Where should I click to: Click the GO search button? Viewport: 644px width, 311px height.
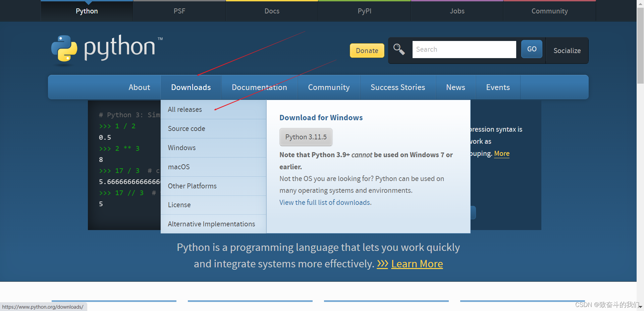coord(532,49)
